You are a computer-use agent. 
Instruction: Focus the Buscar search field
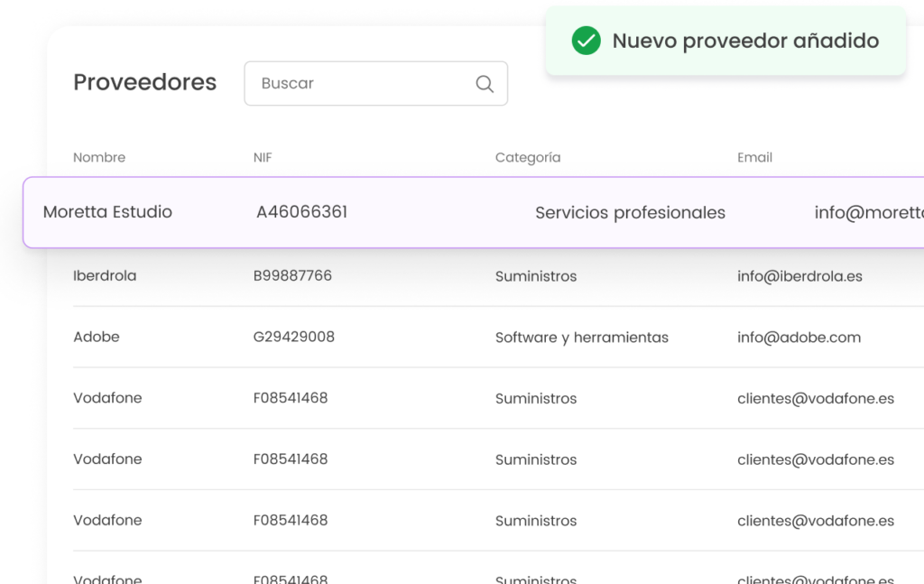point(376,84)
